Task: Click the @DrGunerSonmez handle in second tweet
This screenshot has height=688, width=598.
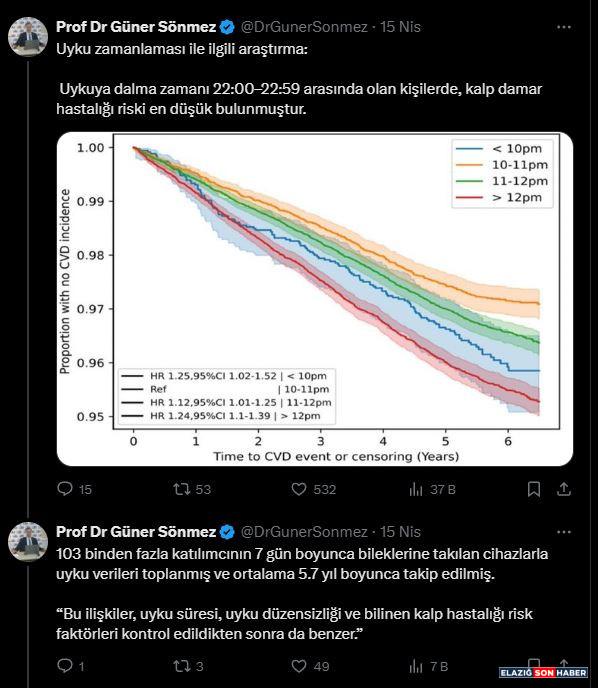Action: 304,532
